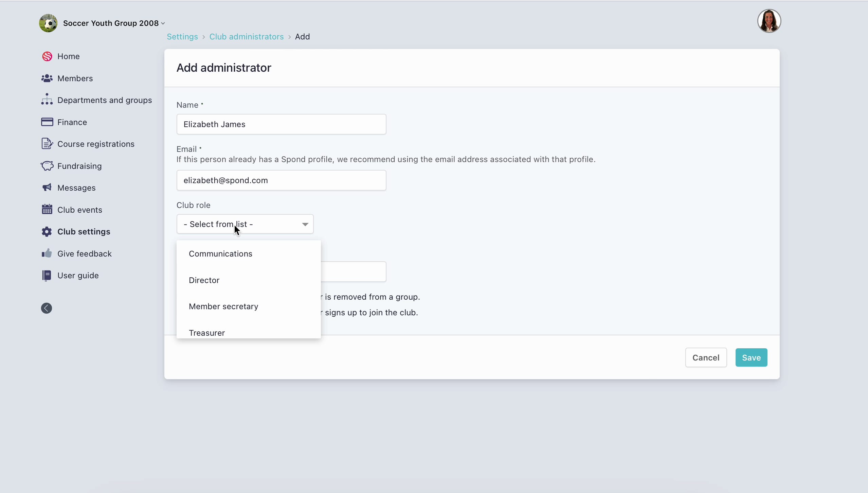Click the Name input field
Viewport: 868px width, 493px height.
(281, 124)
